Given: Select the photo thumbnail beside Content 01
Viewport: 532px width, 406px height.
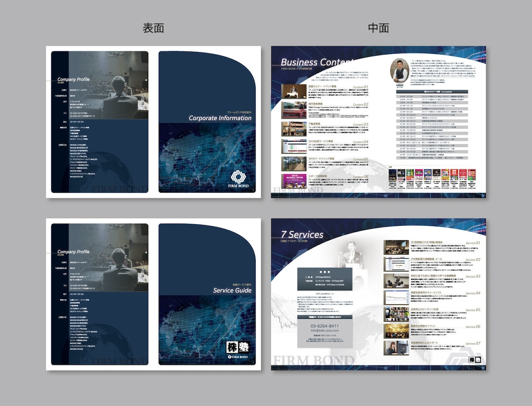Looking at the screenshot, I should pos(294,91).
